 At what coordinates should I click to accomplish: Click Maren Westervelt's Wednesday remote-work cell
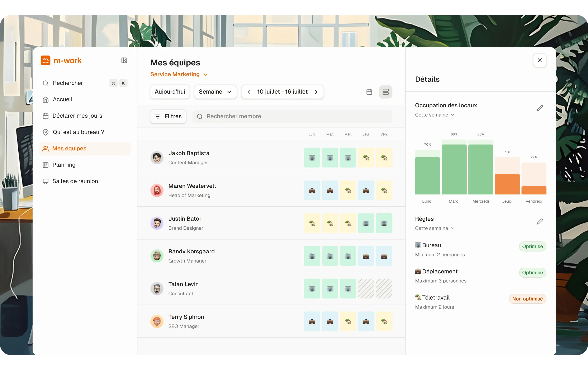[x=348, y=191]
